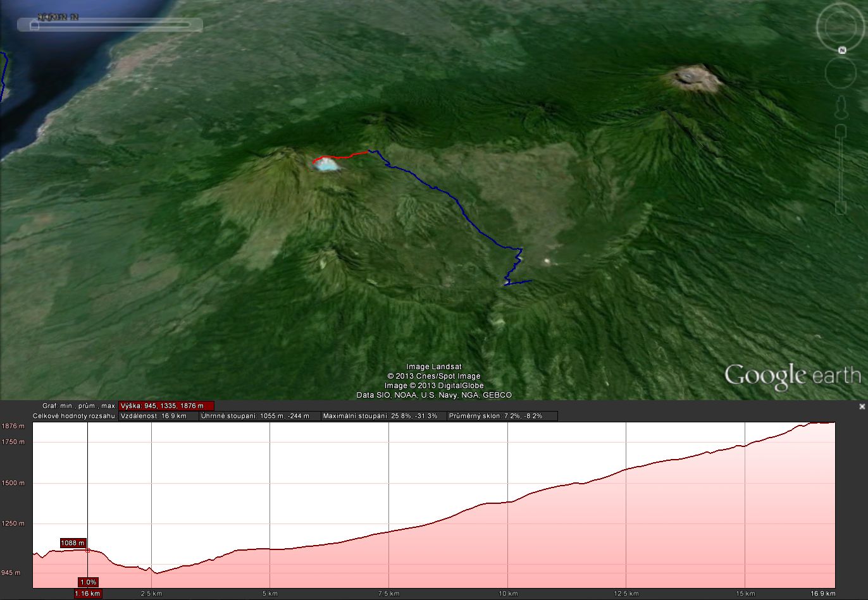Screen dimensions: 868x600
Task: Click the vertical zoom slider track
Action: pos(841,169)
